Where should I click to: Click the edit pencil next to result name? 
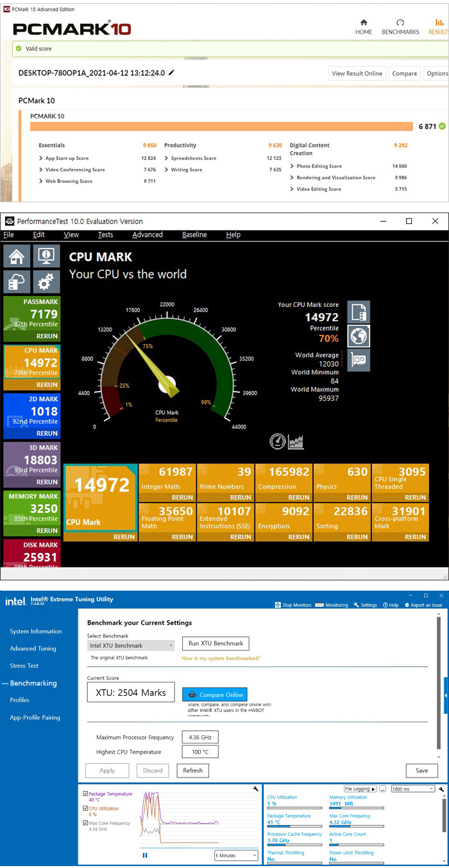point(171,73)
